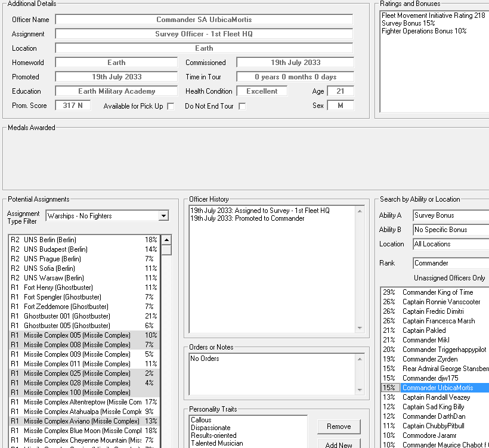The width and height of the screenshot is (489, 448).
Task: Select Captain Sad King Billy
Action: (x=435, y=407)
